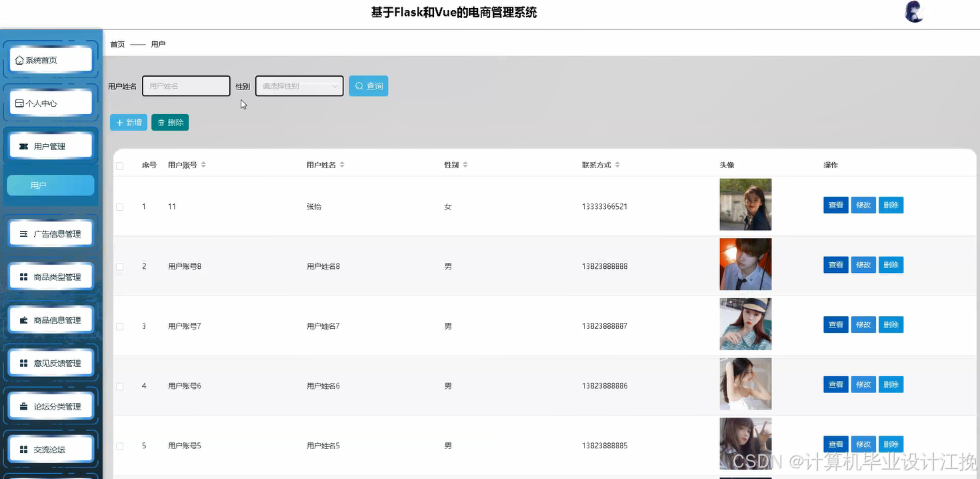
Task: Open the user avatar in the top-right header
Action: 913,12
